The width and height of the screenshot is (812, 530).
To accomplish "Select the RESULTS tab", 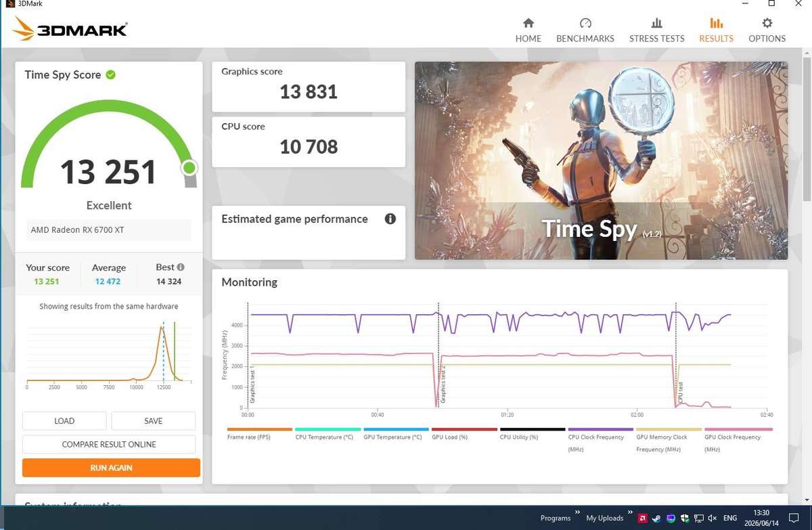I will click(x=716, y=30).
